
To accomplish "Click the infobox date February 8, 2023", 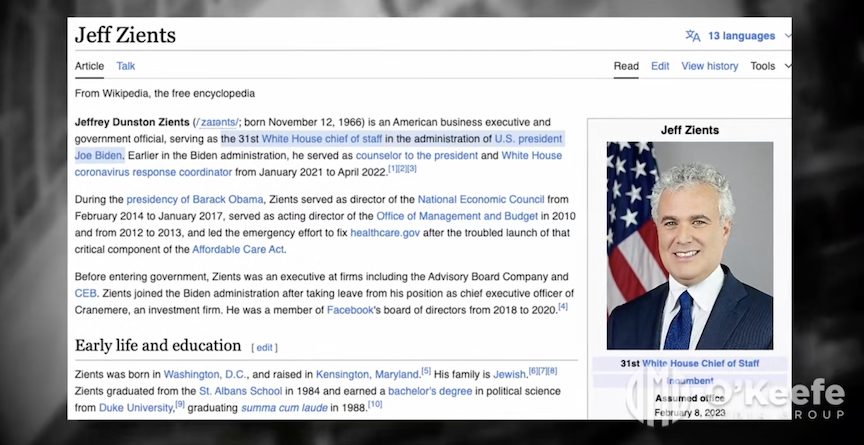I will (x=688, y=413).
